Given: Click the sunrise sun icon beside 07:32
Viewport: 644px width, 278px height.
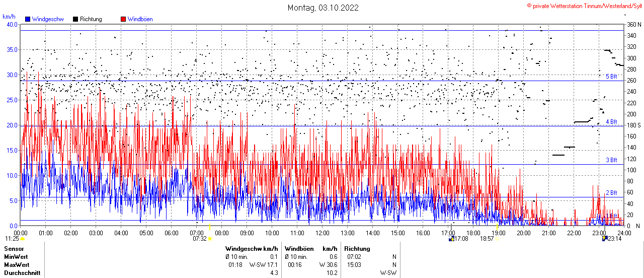Looking at the screenshot, I should (209, 239).
